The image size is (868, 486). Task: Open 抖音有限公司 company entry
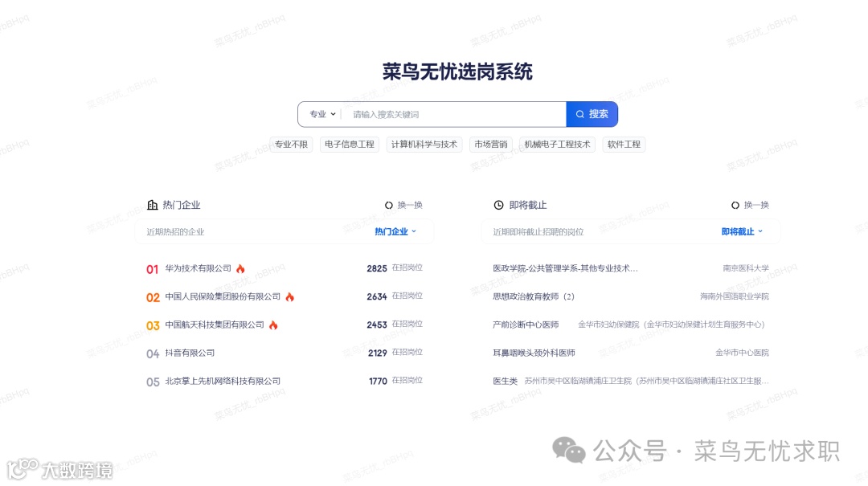pyautogui.click(x=190, y=353)
